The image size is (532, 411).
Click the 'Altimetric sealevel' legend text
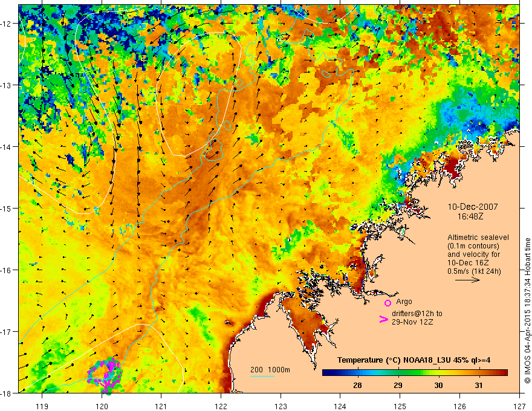(478, 238)
